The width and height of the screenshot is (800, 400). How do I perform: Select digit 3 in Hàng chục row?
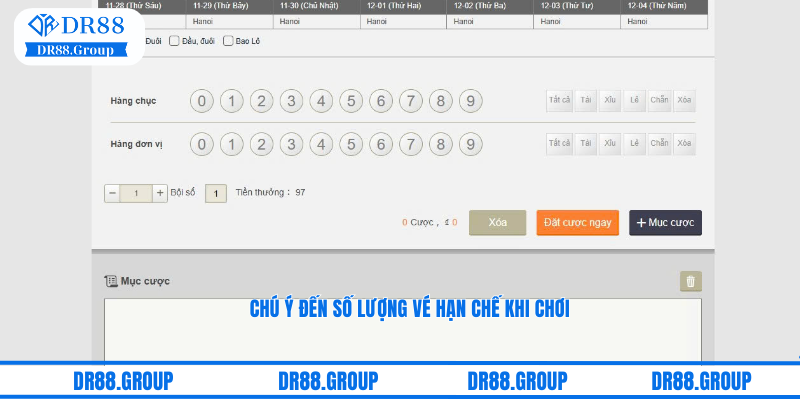(x=291, y=101)
